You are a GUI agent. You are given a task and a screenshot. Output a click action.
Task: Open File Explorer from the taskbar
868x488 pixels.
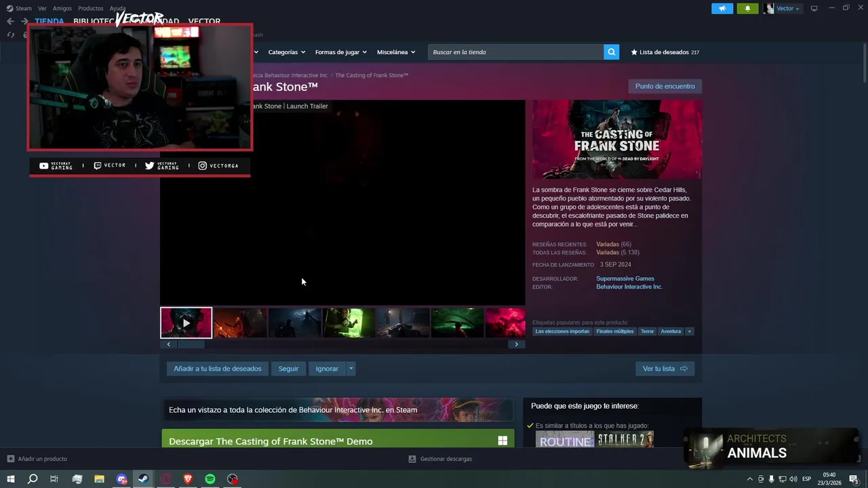(x=99, y=479)
